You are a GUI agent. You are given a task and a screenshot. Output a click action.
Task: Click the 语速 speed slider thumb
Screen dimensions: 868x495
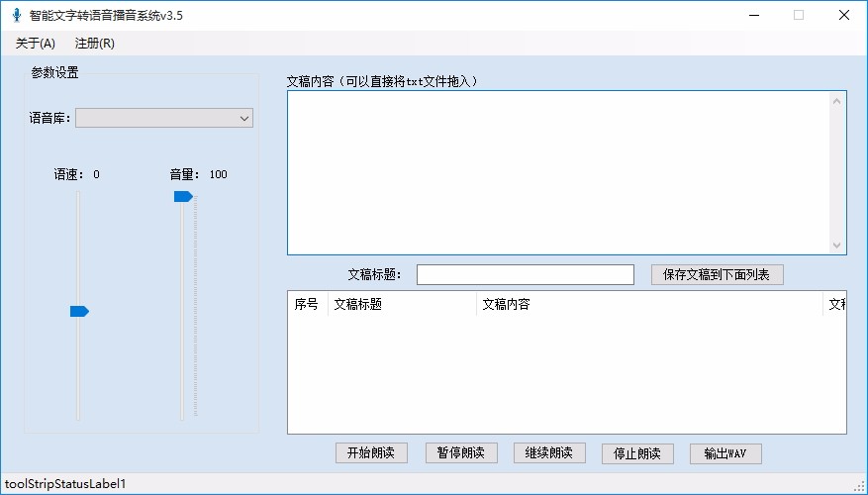(79, 312)
